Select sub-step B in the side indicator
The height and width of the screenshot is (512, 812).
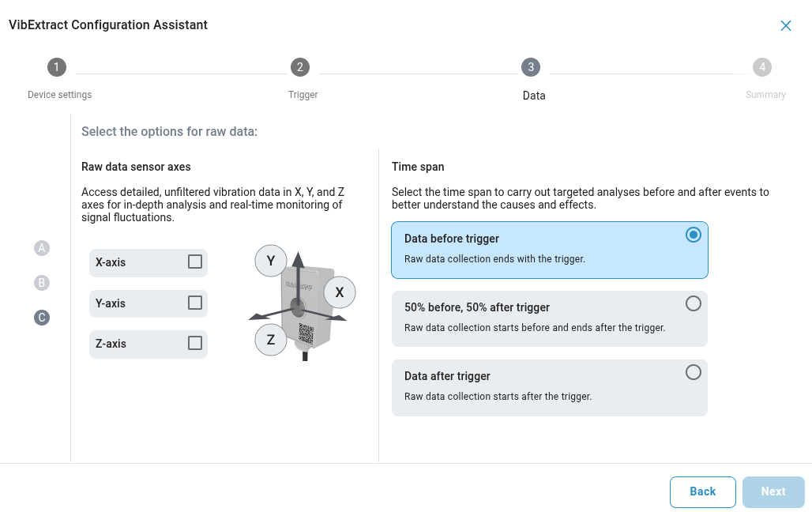[x=42, y=283]
